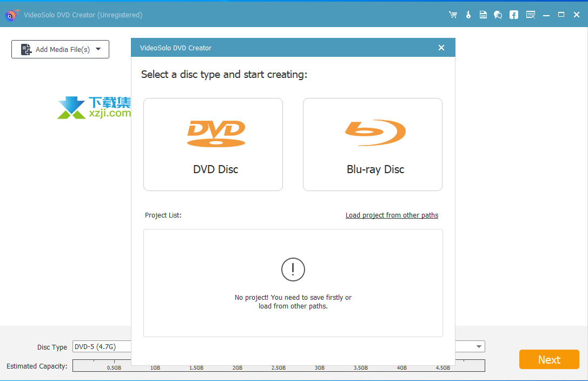Click the 'Disc Type' label
588x381 pixels.
click(52, 347)
